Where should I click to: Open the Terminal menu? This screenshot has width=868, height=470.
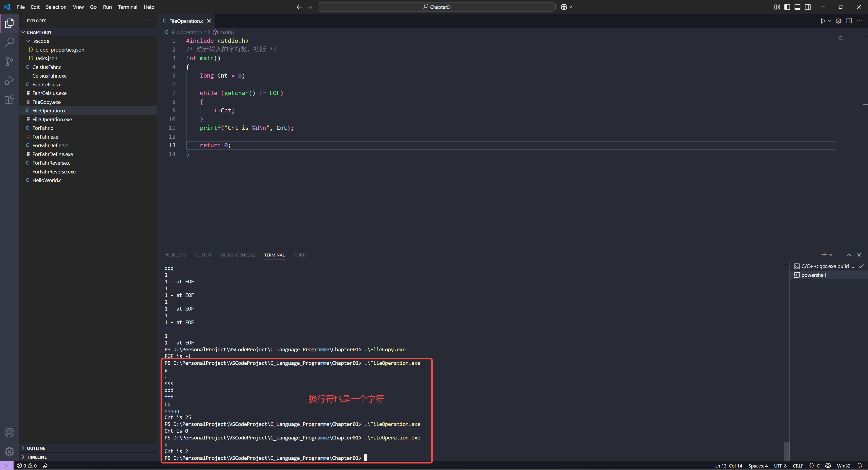point(127,7)
